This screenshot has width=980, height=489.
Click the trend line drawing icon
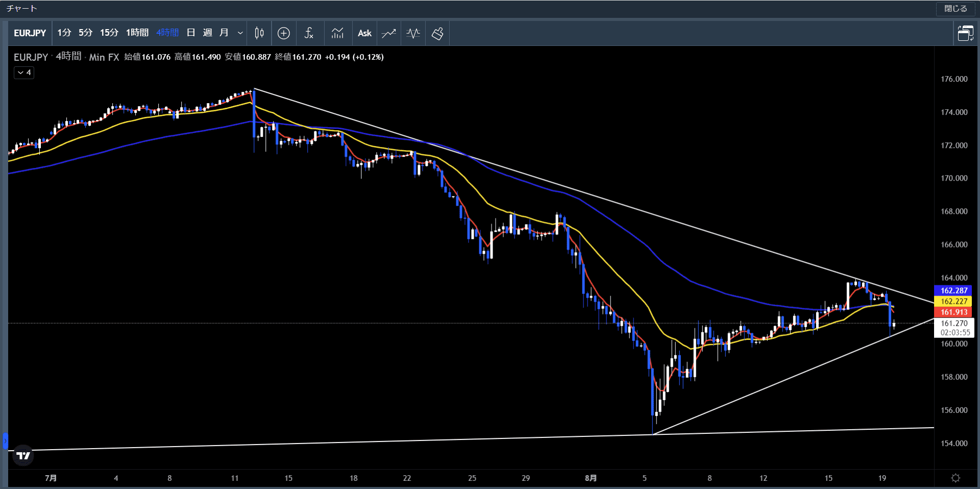[389, 33]
